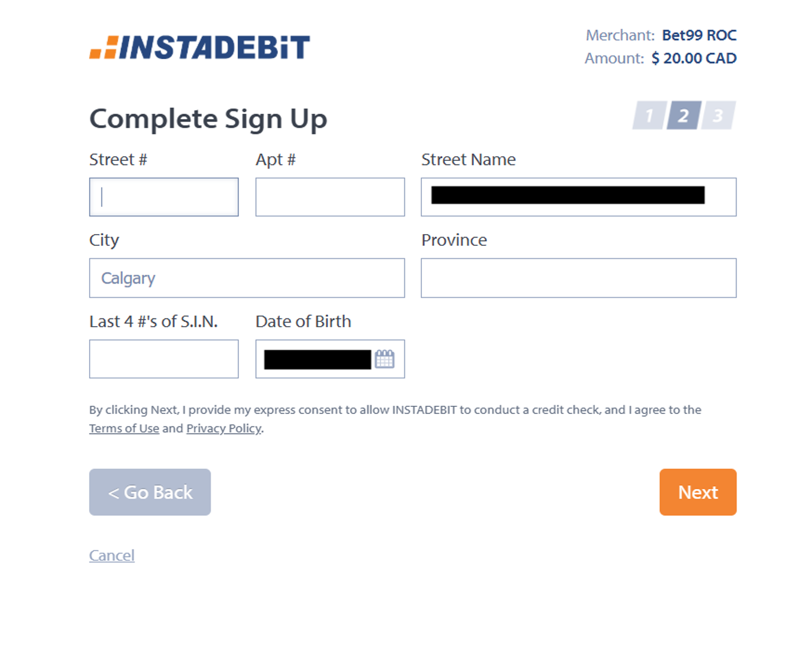Click the INSTADEBIT logo
The height and width of the screenshot is (651, 812).
tap(199, 48)
